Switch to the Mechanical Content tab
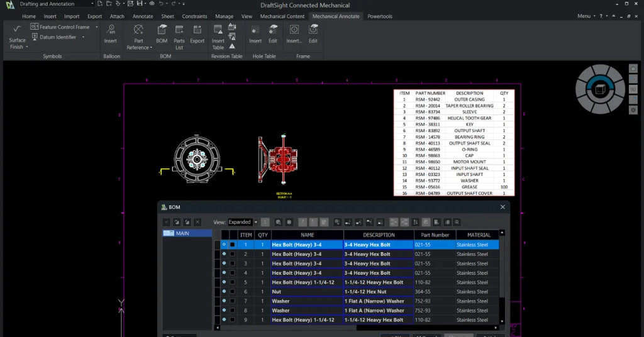Viewport: 644px width, 337px height. tap(282, 16)
